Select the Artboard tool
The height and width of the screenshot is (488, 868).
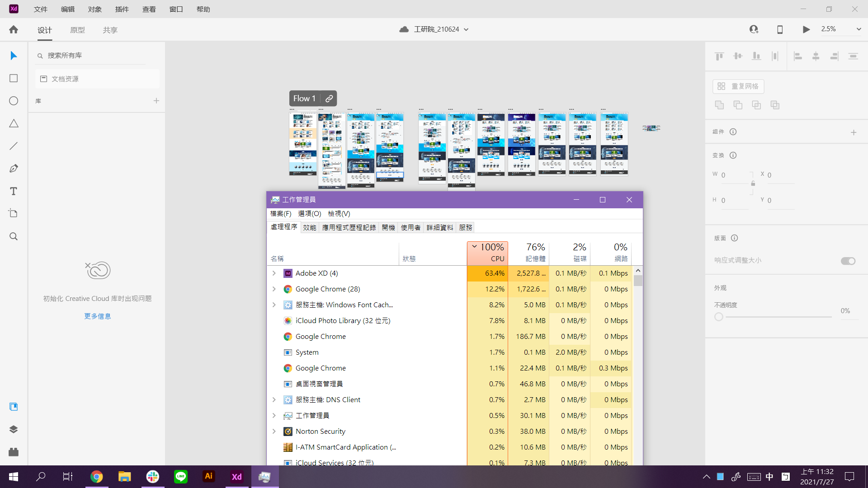(13, 213)
